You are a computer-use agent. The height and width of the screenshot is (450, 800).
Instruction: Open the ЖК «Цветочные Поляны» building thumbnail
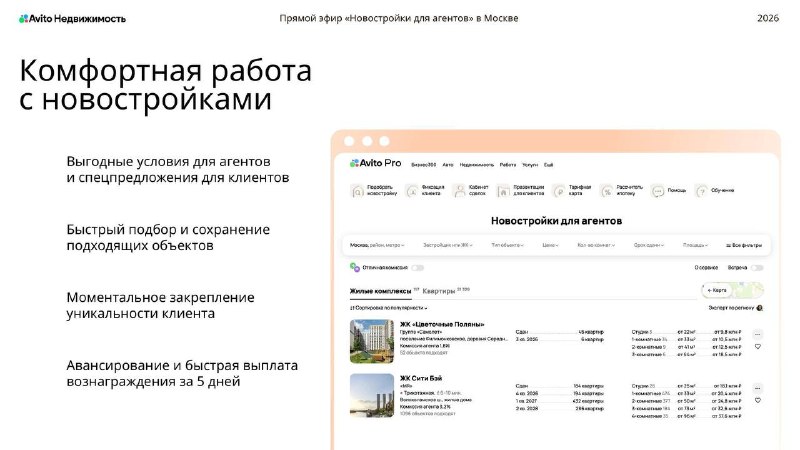[x=372, y=341]
